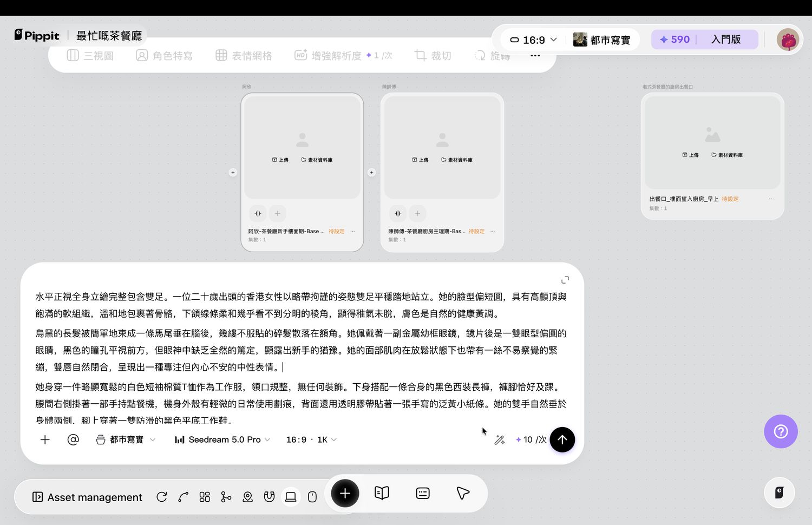Click the 出餐口_樓面望入廚房_早上 title
Image resolution: width=812 pixels, height=525 pixels.
pyautogui.click(x=684, y=199)
